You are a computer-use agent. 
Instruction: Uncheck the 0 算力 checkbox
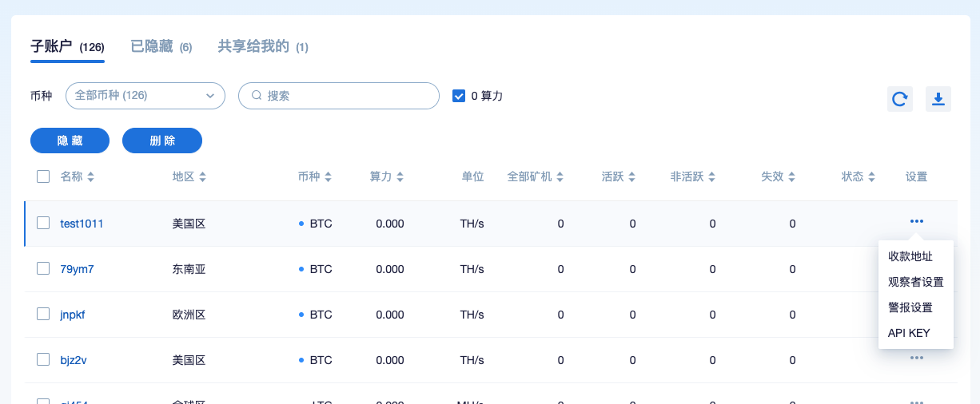click(x=459, y=96)
